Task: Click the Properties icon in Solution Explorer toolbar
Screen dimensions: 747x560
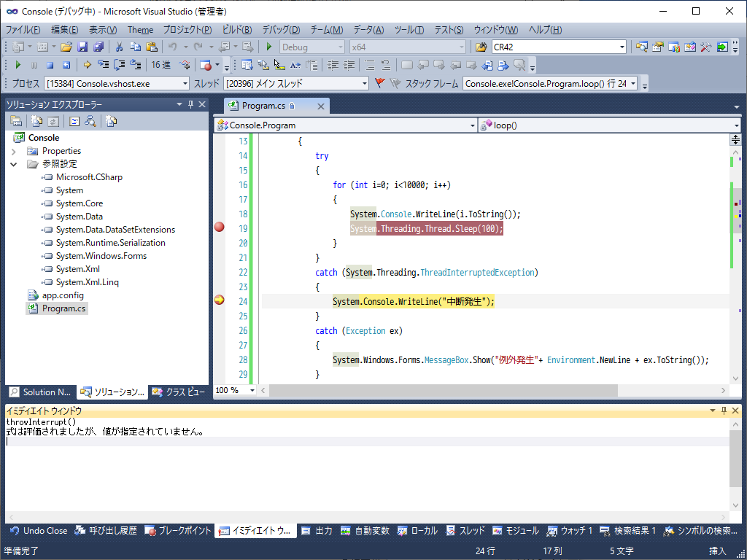Action: [16, 121]
